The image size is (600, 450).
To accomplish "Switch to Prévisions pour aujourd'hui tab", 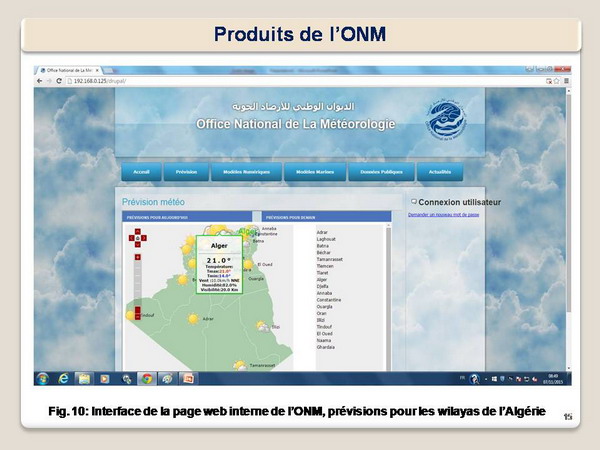I will (x=187, y=217).
